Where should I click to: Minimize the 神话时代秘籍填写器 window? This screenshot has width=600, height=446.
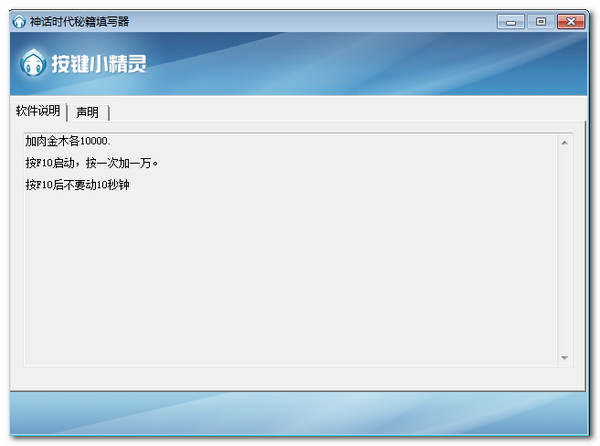[x=510, y=22]
